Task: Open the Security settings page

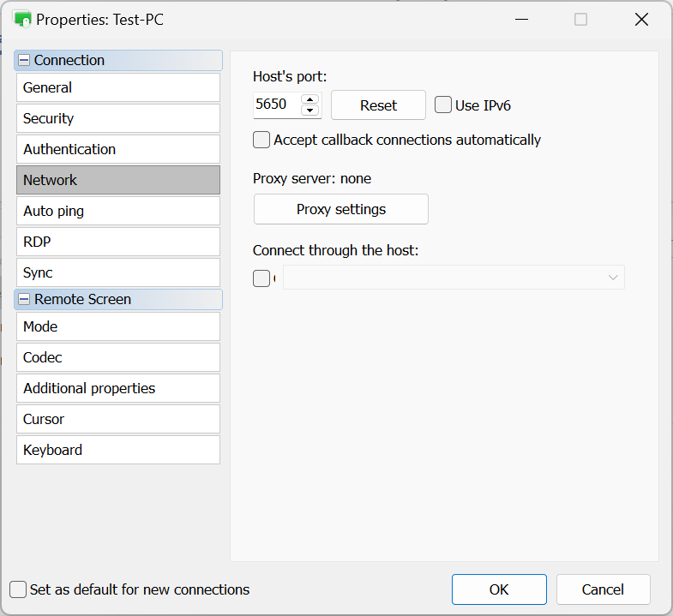Action: click(118, 118)
